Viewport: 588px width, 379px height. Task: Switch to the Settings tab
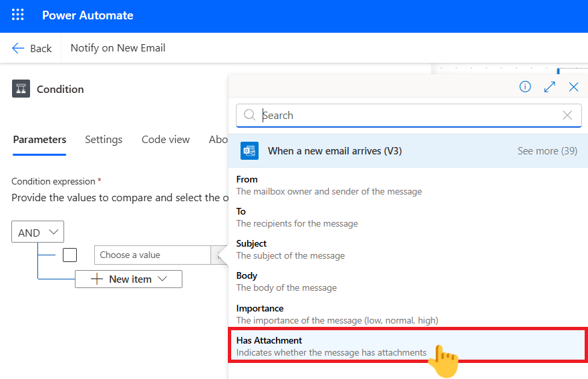click(104, 140)
